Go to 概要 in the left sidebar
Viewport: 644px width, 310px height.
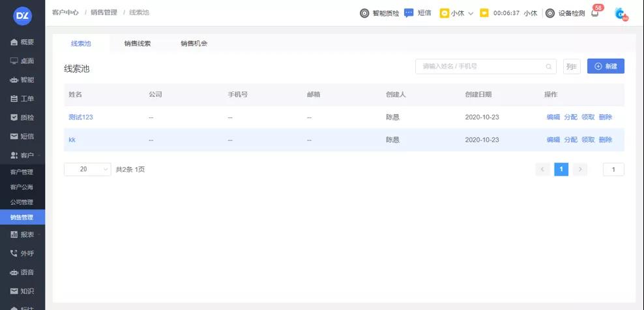[x=22, y=42]
